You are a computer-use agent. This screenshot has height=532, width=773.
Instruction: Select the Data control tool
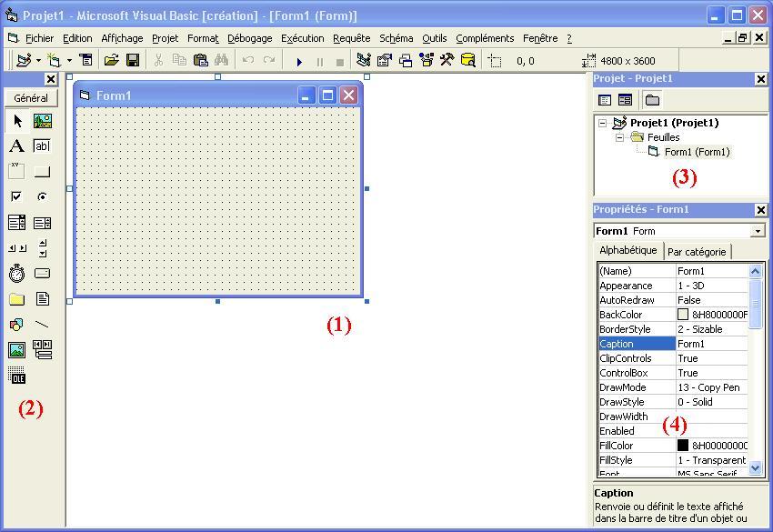43,349
